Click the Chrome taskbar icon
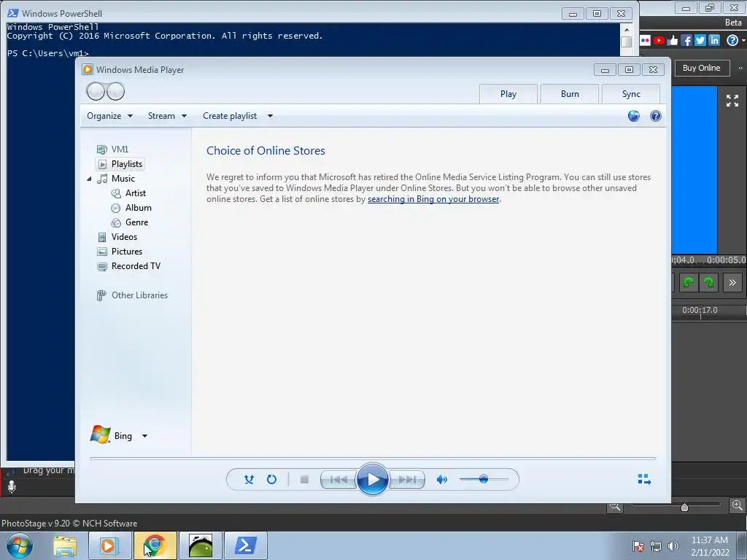 pos(155,545)
